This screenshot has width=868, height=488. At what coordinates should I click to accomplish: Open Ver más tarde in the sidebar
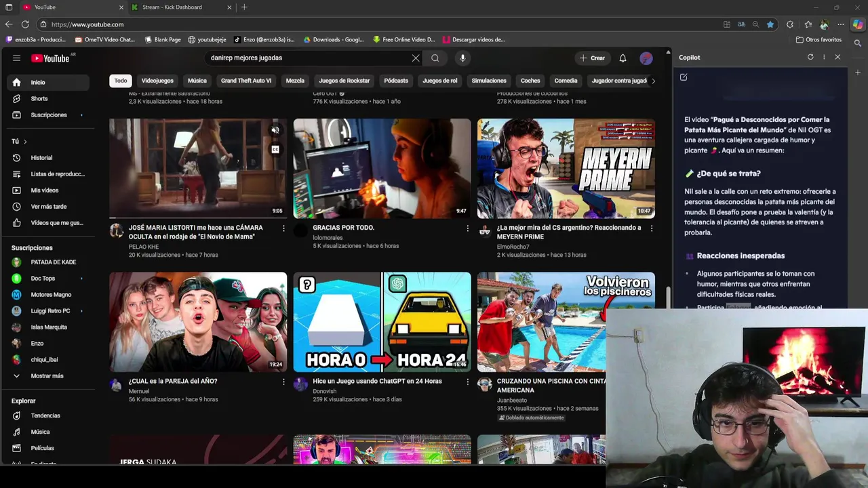pos(47,207)
